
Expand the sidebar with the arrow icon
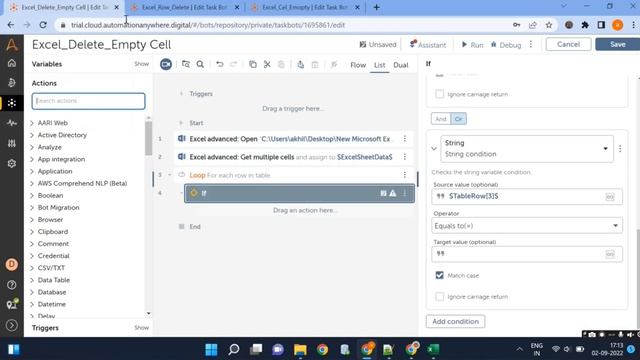12,325
